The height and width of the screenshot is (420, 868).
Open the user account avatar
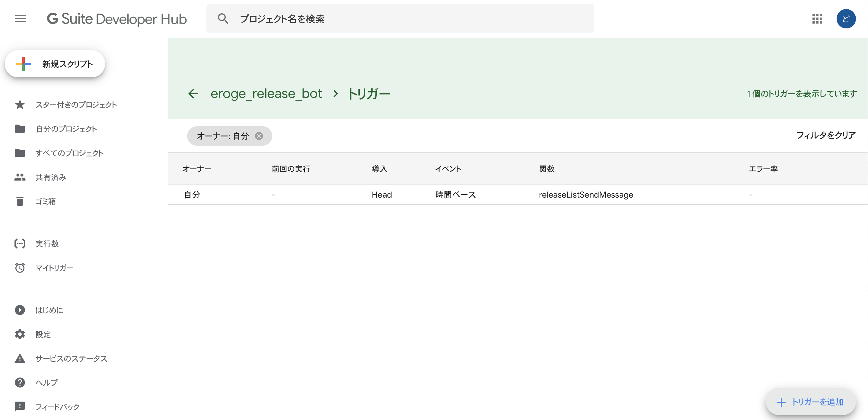click(845, 19)
